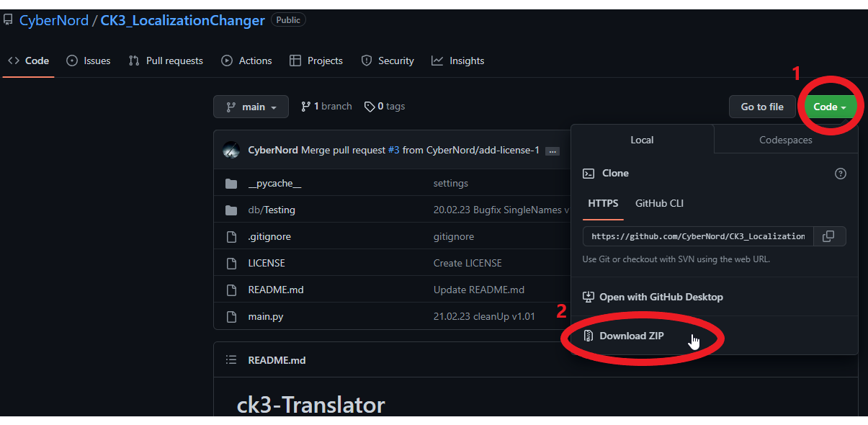Select the HTTPS clone option

tap(603, 203)
